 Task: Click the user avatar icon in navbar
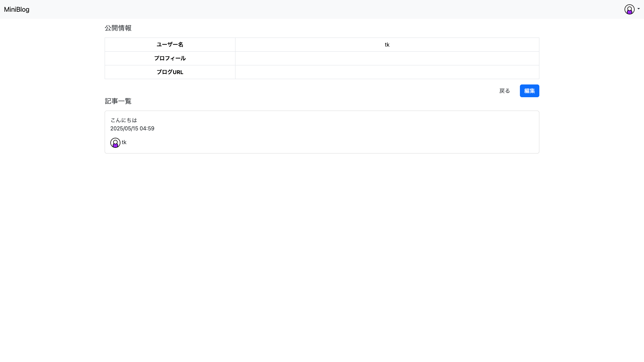[x=629, y=9]
